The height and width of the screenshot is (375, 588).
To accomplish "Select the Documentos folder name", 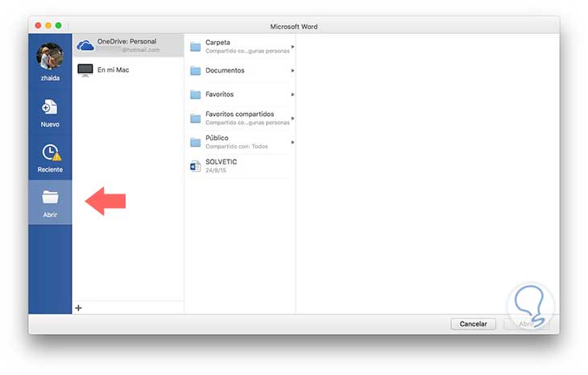I will pos(225,70).
